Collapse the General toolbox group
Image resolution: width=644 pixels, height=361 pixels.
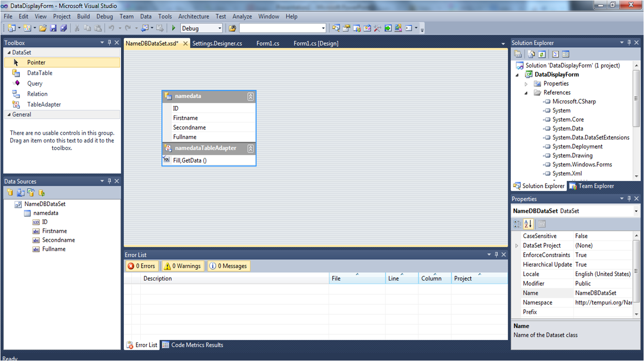8,114
